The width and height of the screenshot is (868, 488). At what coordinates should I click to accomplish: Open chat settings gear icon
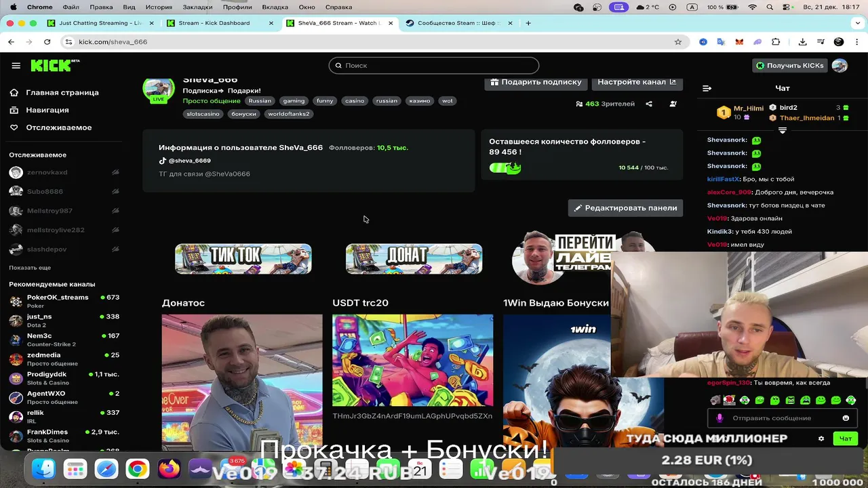(821, 439)
